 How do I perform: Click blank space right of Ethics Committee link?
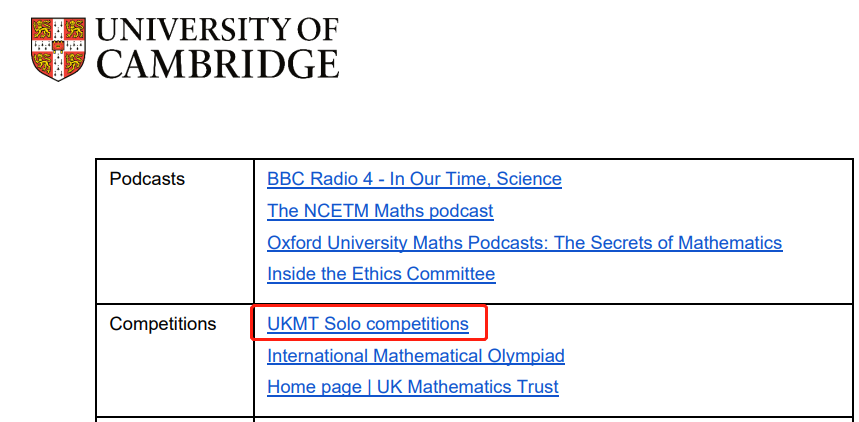[674, 273]
